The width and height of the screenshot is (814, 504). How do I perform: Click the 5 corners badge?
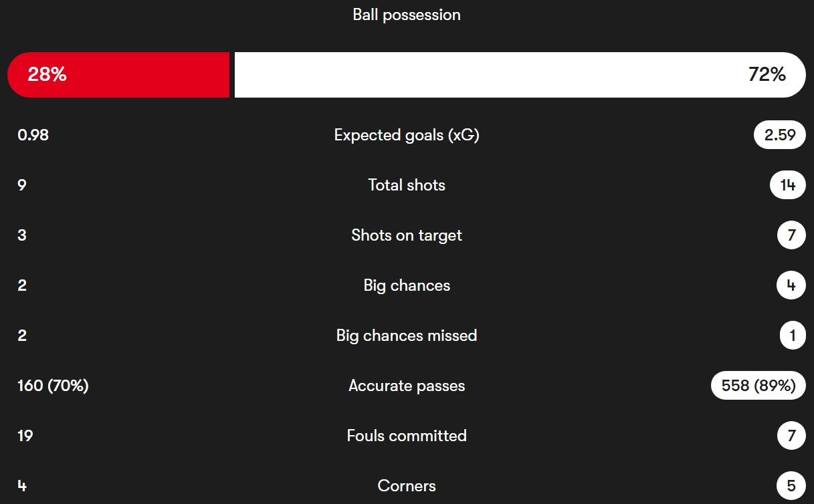(792, 486)
